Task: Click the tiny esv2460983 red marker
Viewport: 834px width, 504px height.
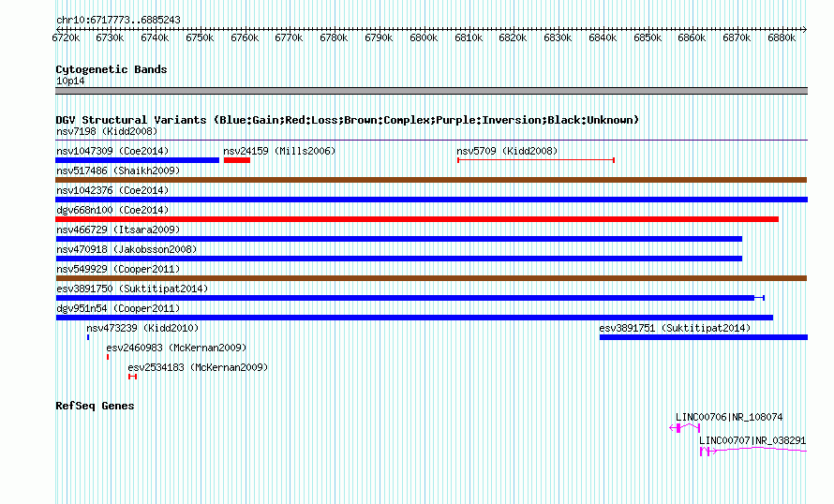Action: (108, 357)
